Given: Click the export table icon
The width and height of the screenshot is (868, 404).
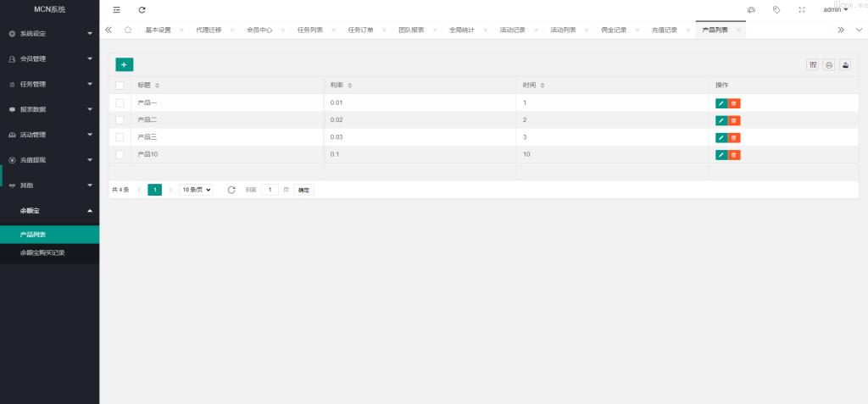Looking at the screenshot, I should pos(844,64).
